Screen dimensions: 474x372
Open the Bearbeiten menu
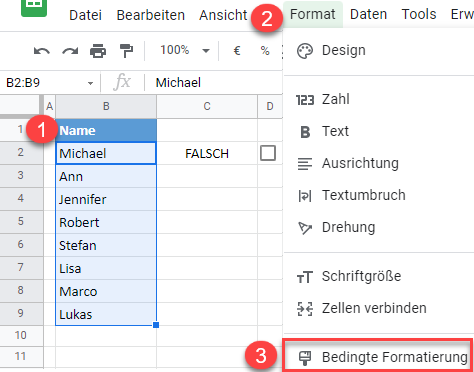(x=151, y=15)
